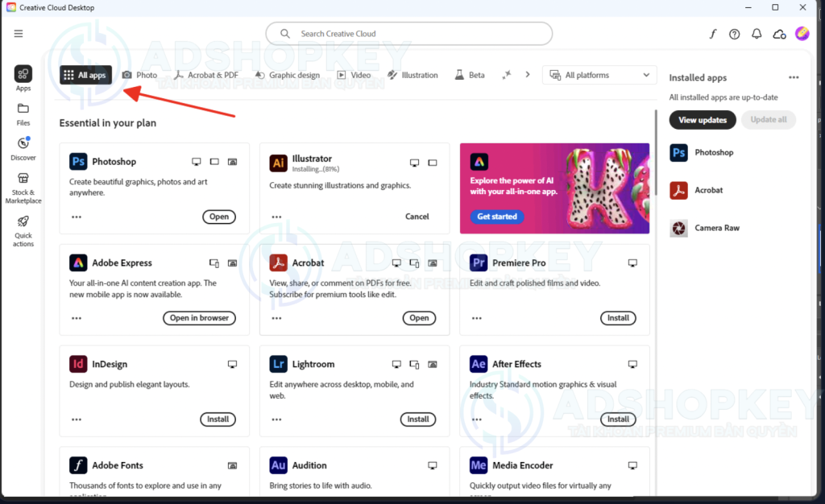
Task: Click the Adobe Express AI promo banner image
Action: point(554,188)
